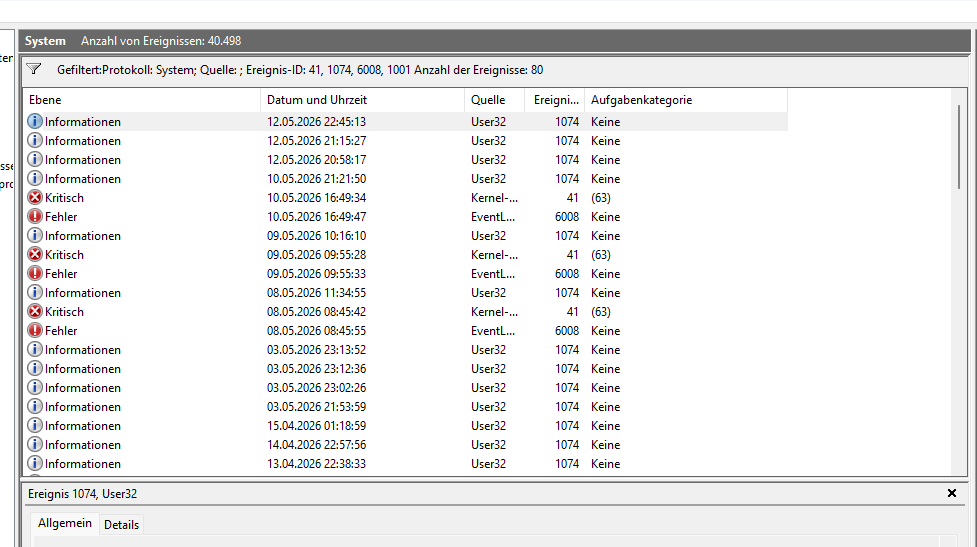The image size is (977, 547).
Task: Click info icon of 12.05.2026 21:15:27 event
Action: 35,141
